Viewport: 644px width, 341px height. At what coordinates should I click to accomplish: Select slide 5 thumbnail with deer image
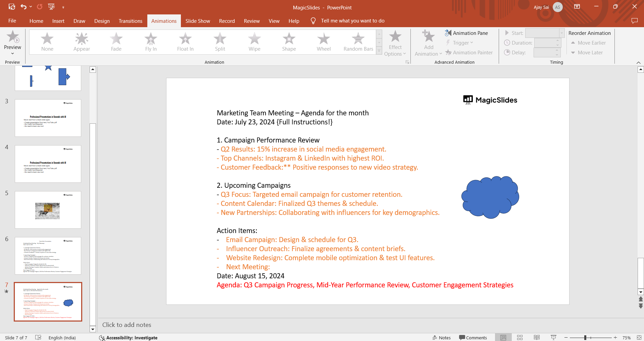(x=48, y=210)
